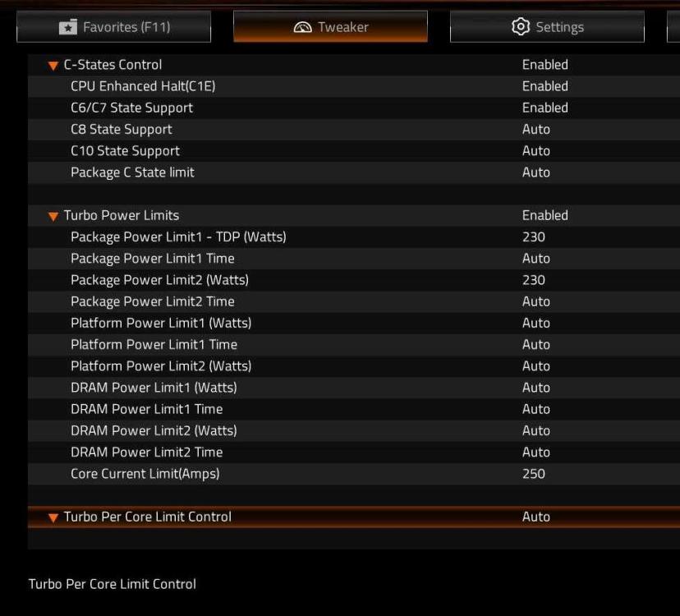Screen dimensions: 680x616
Task: Select the C10 State Support row
Action: tap(125, 151)
